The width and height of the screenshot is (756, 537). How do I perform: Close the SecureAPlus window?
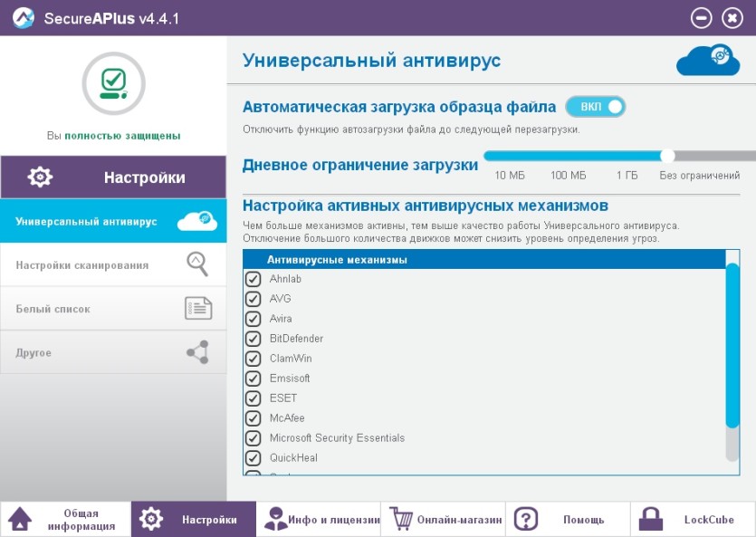732,18
